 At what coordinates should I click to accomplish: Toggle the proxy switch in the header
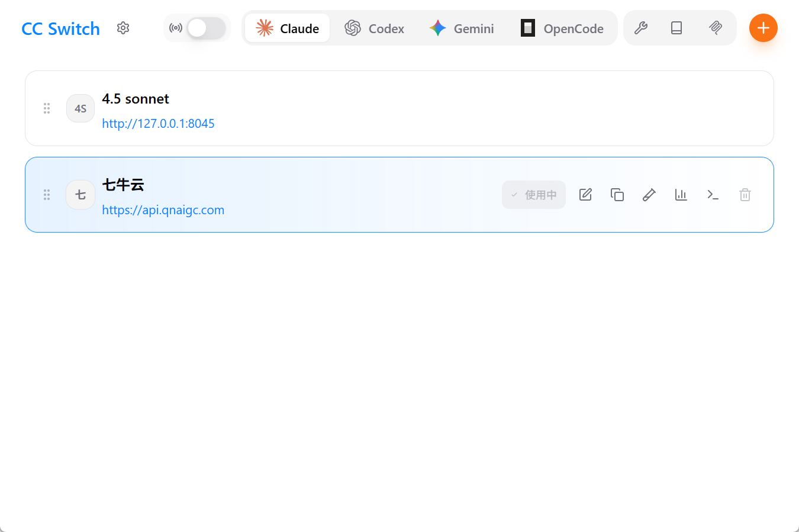(x=206, y=28)
